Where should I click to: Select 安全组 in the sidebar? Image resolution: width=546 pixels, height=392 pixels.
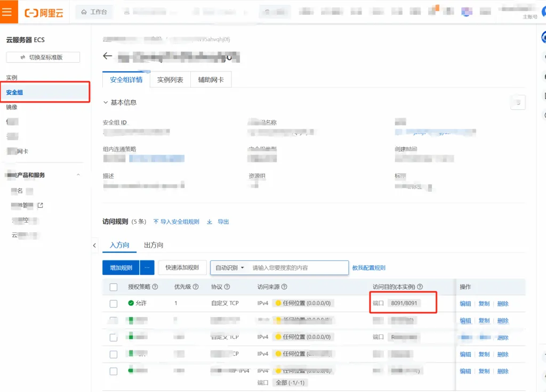tap(45, 92)
